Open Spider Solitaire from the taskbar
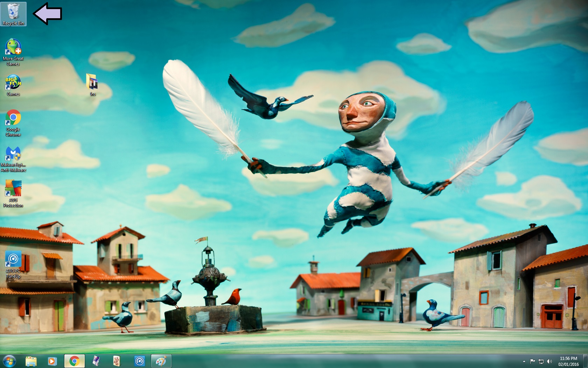This screenshot has width=588, height=368. pos(96,361)
